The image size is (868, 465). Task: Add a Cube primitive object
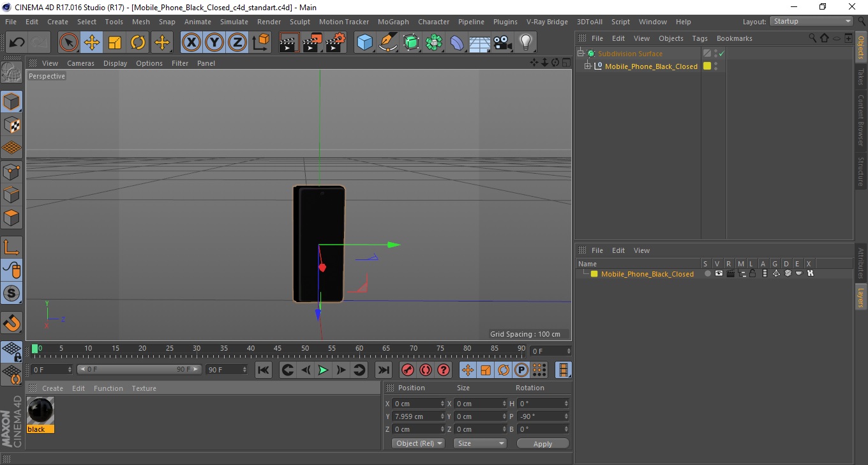pos(364,43)
